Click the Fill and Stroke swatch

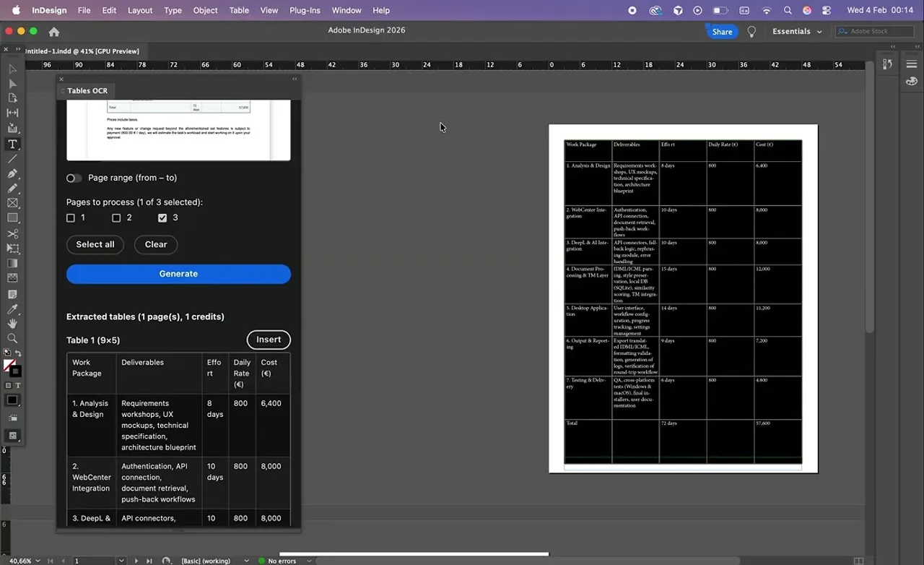click(12, 368)
